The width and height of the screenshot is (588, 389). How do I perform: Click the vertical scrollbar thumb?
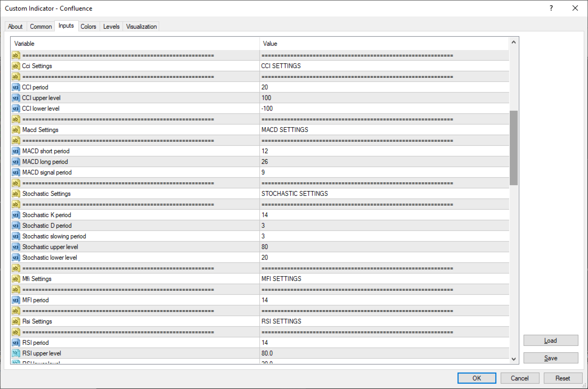[x=514, y=147]
